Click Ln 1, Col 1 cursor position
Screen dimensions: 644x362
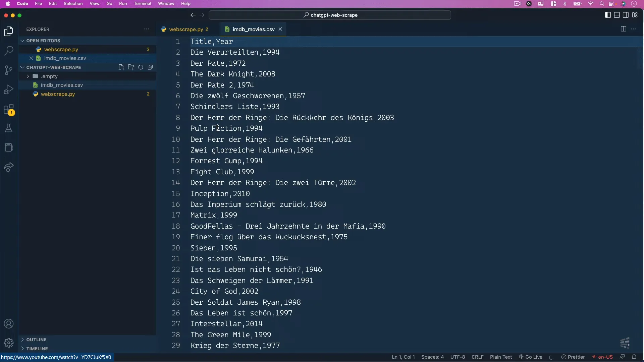(x=403, y=357)
